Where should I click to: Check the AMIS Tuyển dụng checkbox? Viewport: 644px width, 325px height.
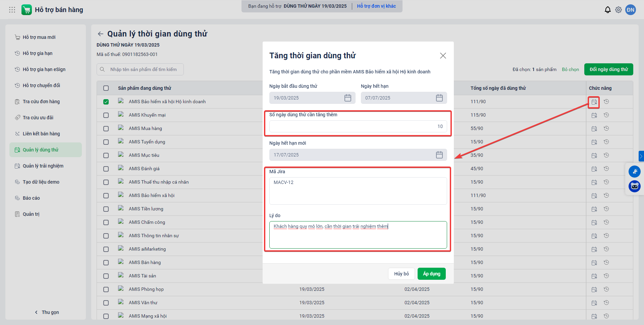(106, 142)
